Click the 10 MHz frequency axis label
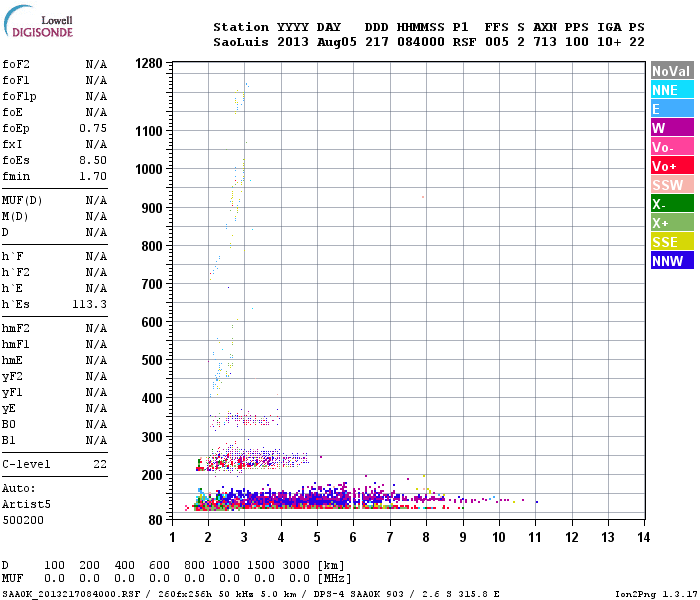The height and width of the screenshot is (600, 700). 499,537
